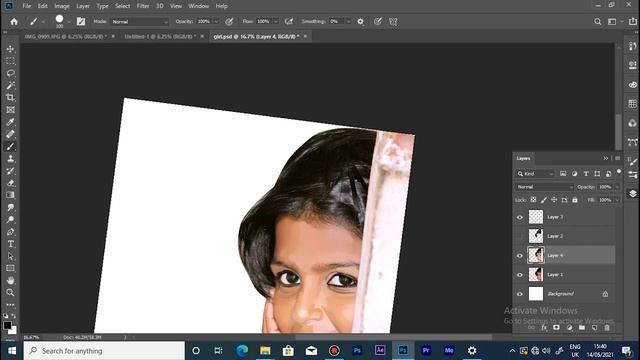The width and height of the screenshot is (640, 360).
Task: Create new adjustment layer icon
Action: pos(569,327)
